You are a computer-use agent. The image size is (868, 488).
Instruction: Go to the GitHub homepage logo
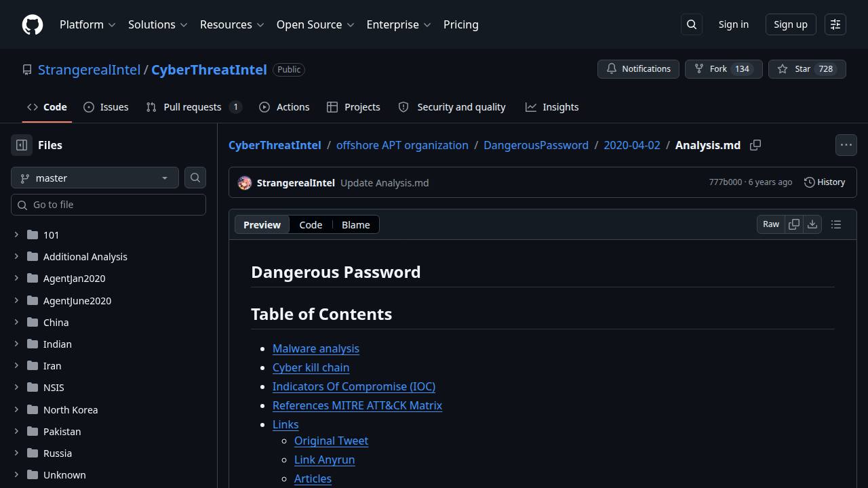pos(33,24)
